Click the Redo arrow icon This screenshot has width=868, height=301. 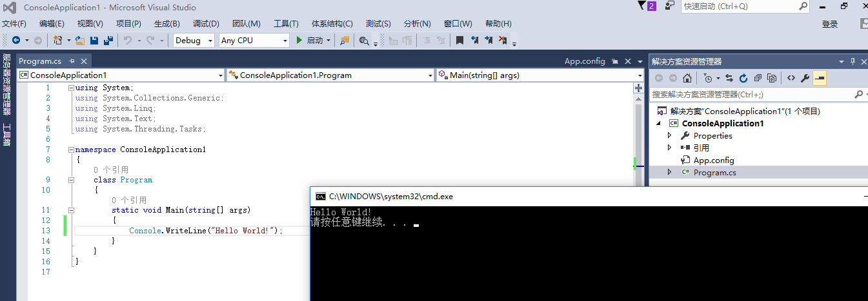[x=150, y=40]
